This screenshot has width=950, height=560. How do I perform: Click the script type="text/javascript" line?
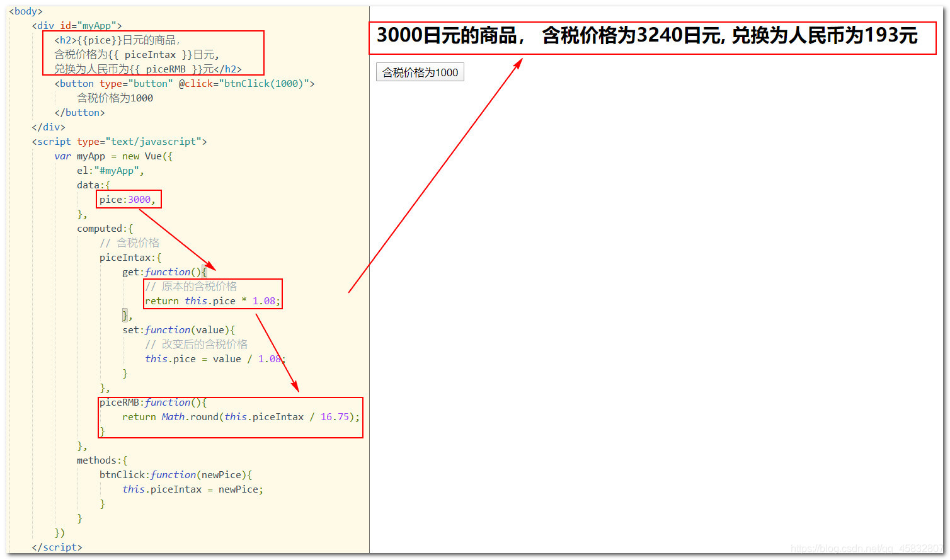click(x=119, y=142)
